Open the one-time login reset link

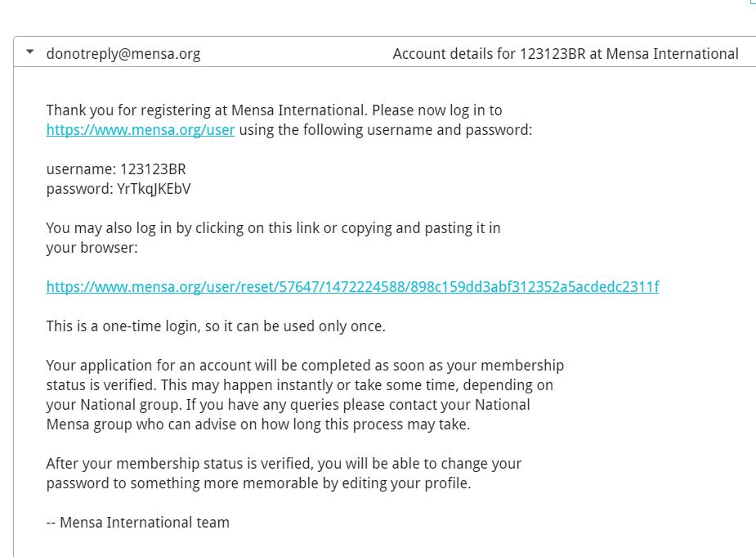[x=352, y=287]
